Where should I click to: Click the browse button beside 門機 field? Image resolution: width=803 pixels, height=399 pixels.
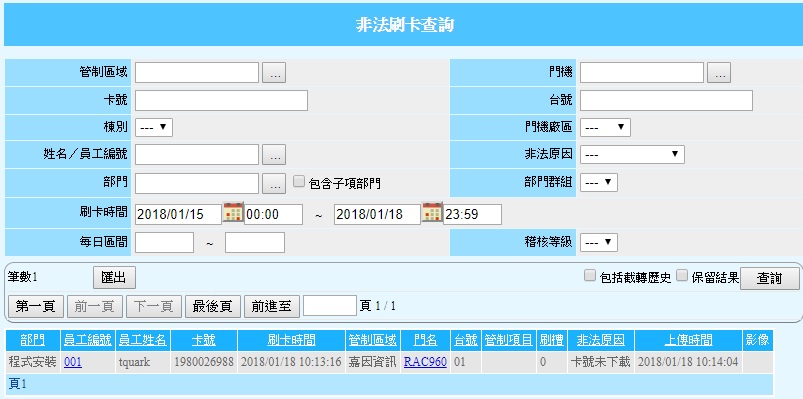click(x=719, y=73)
